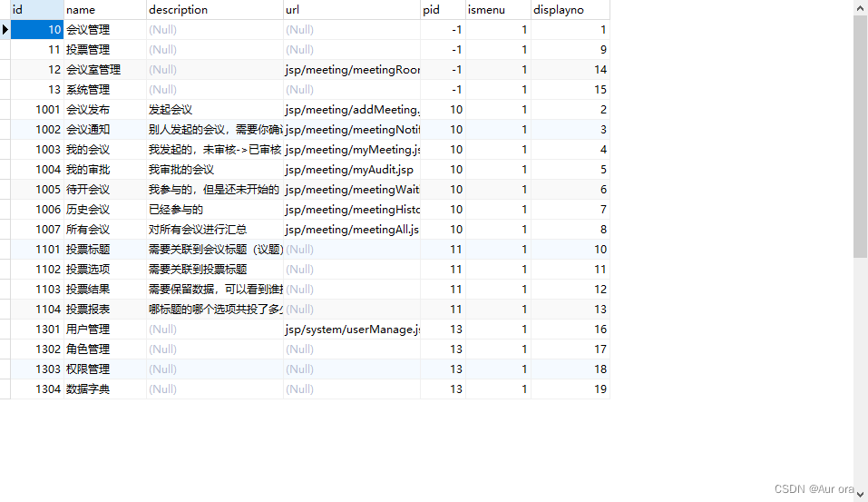The height and width of the screenshot is (502, 868).
Task: Select url (Null) in 投票结果 row
Action: (352, 290)
